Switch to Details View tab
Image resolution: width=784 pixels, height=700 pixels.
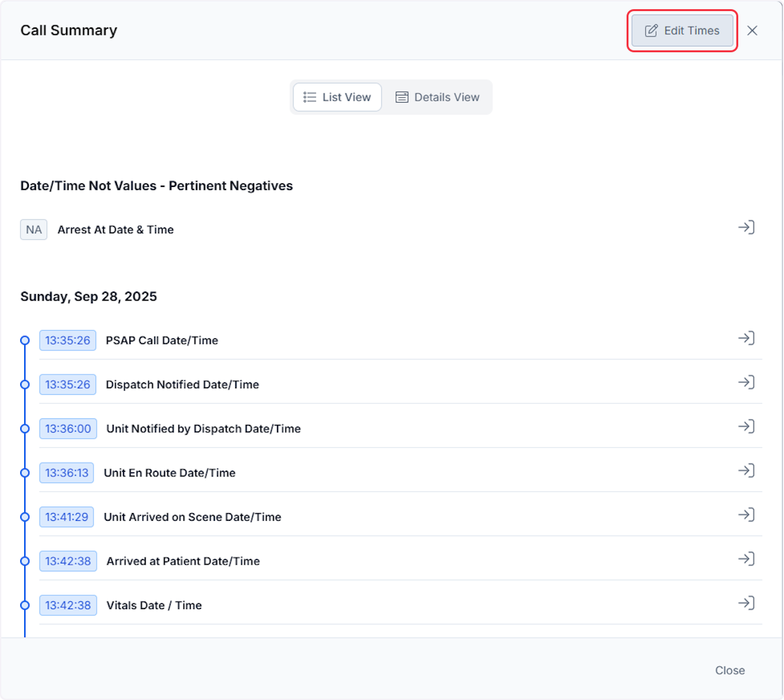click(438, 97)
